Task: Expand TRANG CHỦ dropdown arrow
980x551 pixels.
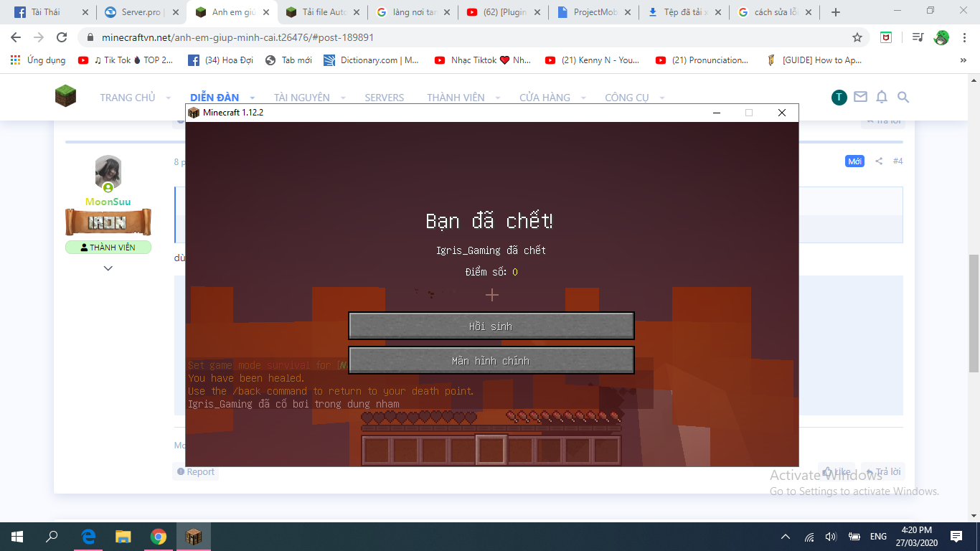Action: click(x=168, y=98)
